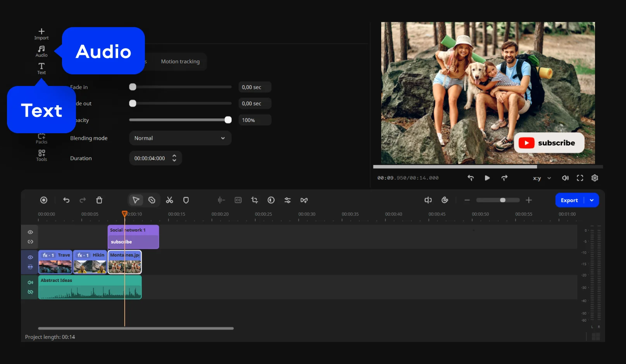Toggle timeline snapping icon left of link icon

[428, 200]
